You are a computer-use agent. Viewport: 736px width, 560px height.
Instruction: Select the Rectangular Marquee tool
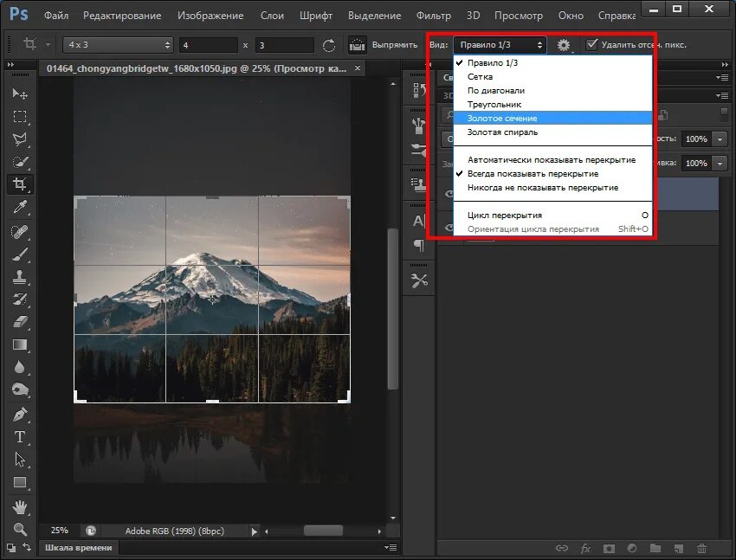click(x=20, y=116)
